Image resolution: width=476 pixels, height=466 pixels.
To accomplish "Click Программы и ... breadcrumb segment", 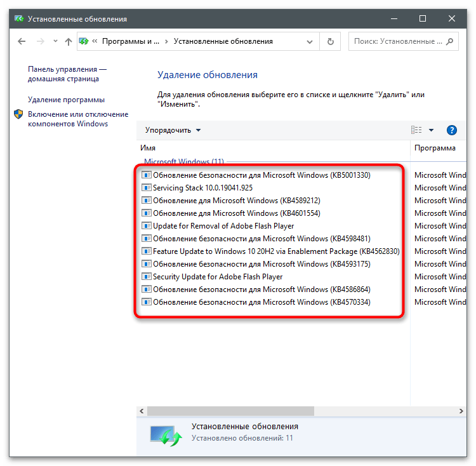I will [131, 41].
